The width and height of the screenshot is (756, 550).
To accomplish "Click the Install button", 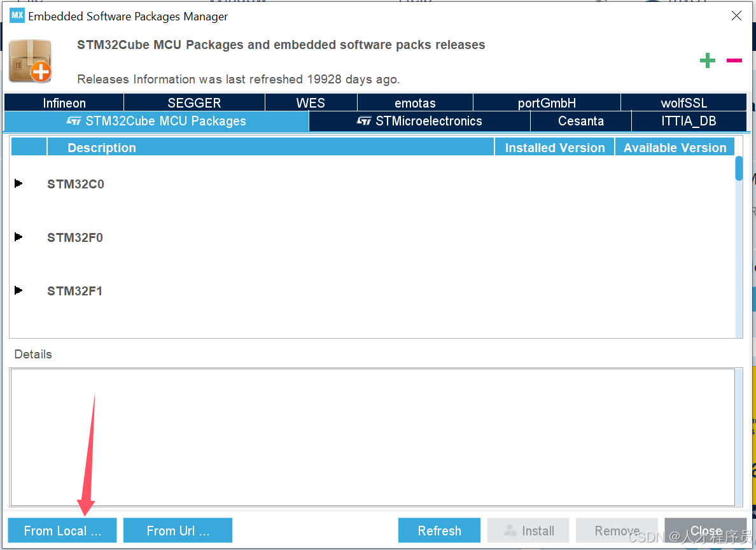I will pos(528,530).
